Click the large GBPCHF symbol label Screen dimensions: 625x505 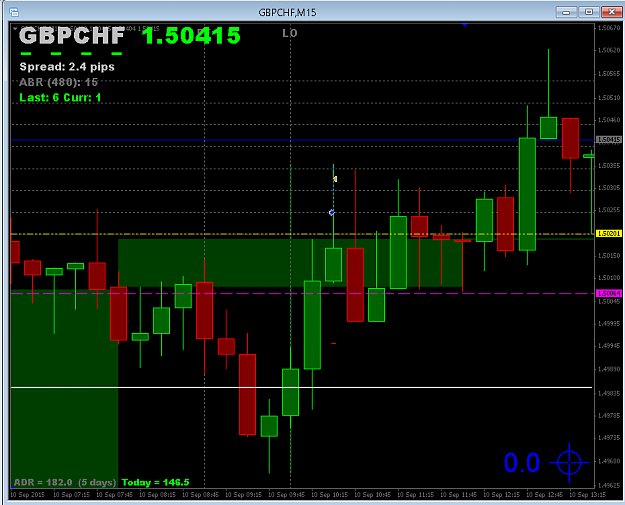(x=72, y=36)
